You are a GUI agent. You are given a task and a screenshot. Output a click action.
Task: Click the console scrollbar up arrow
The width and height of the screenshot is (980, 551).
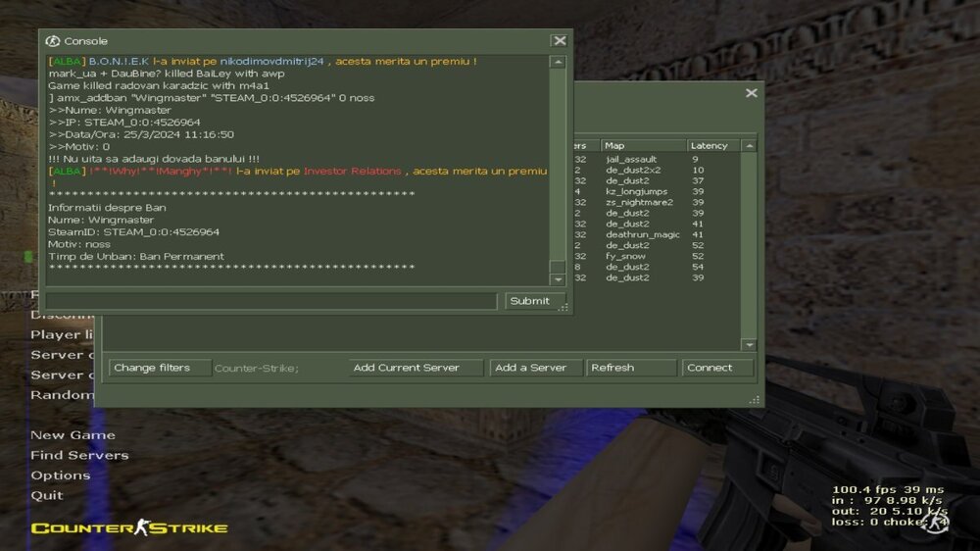click(x=558, y=63)
